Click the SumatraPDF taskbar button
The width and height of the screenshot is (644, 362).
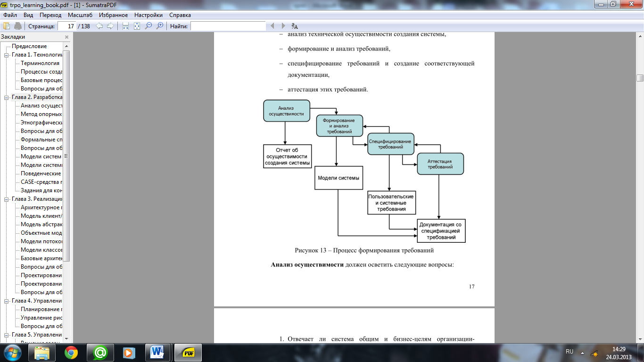[189, 353]
